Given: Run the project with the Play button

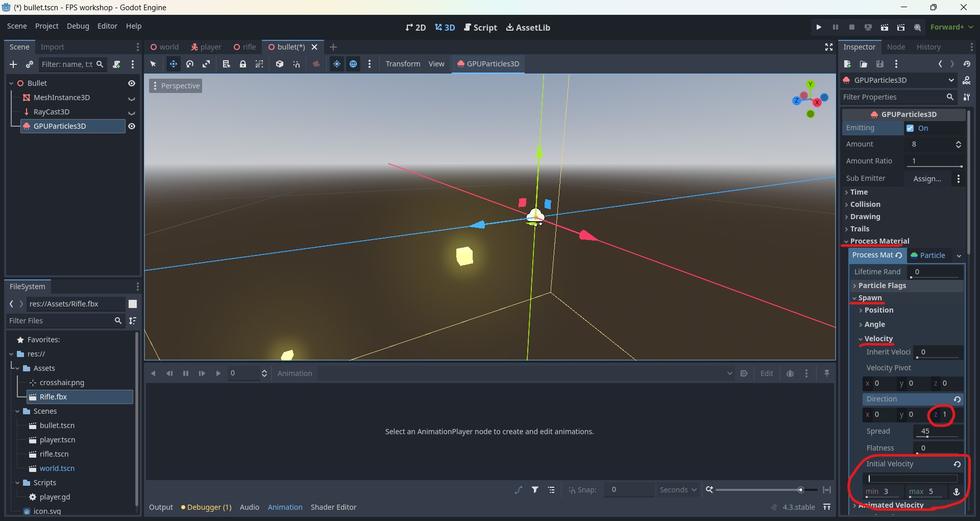Looking at the screenshot, I should 819,27.
